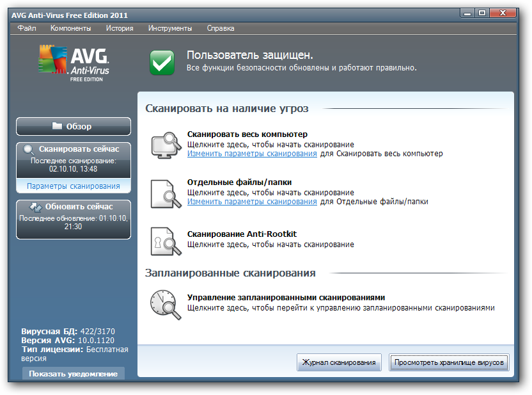Click the Пользователь защищен status text
This screenshot has height=395, width=532.
tap(250, 55)
